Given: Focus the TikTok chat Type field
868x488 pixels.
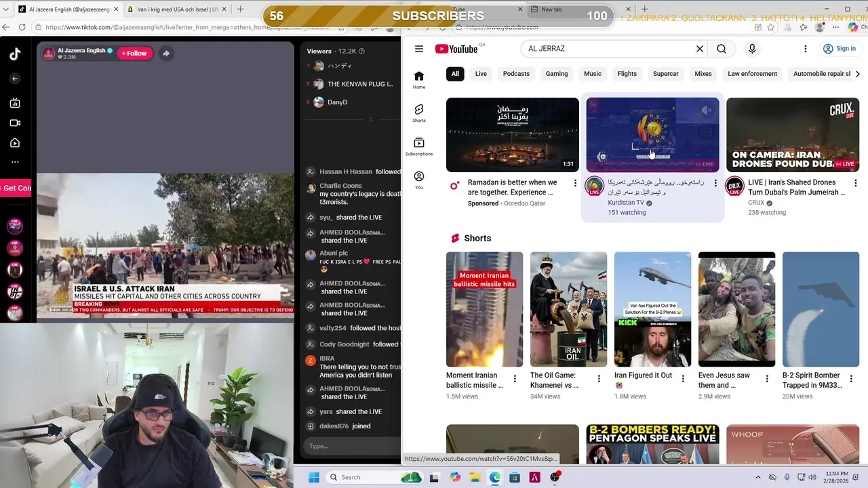Looking at the screenshot, I should (x=351, y=446).
